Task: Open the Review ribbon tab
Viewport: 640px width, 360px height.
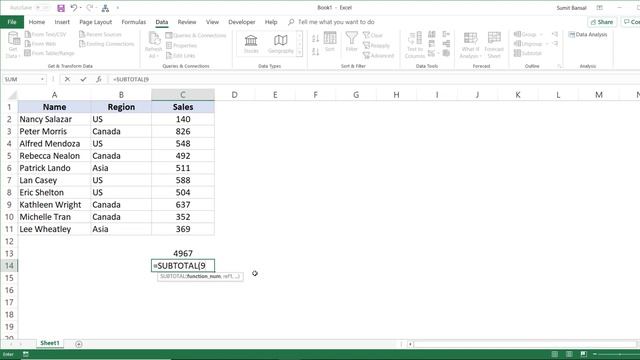Action: pos(187,22)
